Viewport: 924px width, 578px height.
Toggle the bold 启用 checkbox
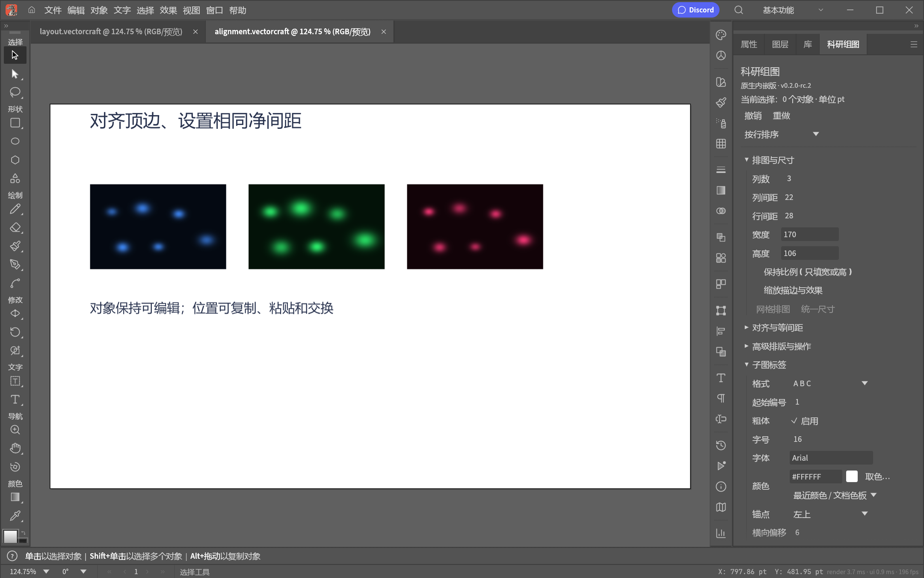(805, 421)
